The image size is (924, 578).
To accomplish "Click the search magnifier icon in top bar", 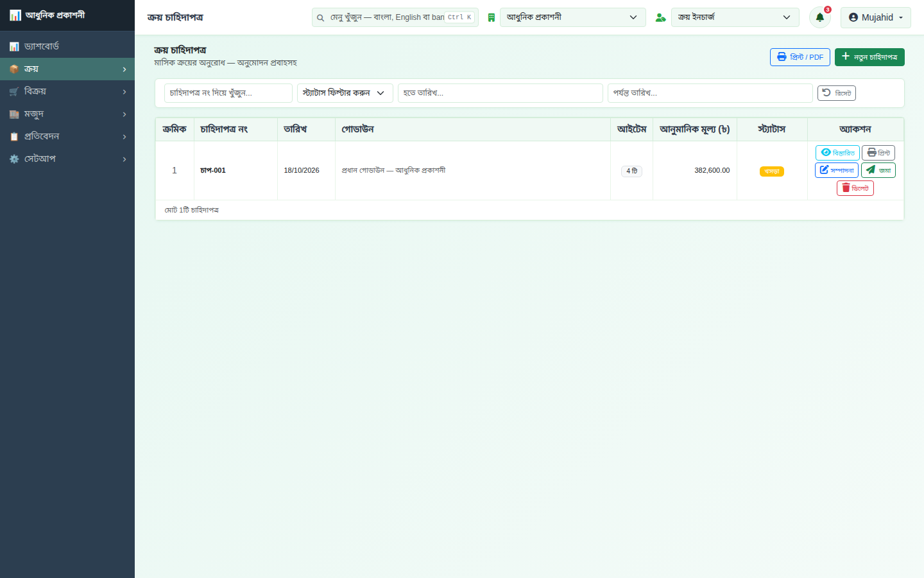I will tap(320, 18).
